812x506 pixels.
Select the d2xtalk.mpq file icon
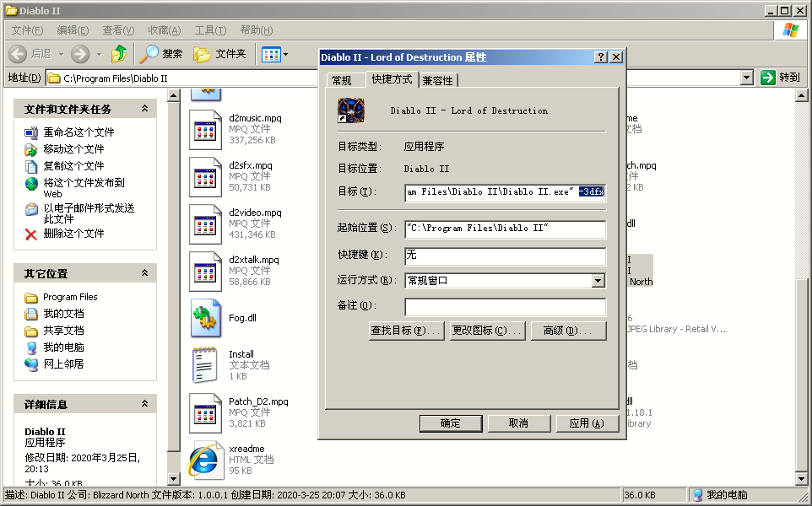[x=205, y=271]
